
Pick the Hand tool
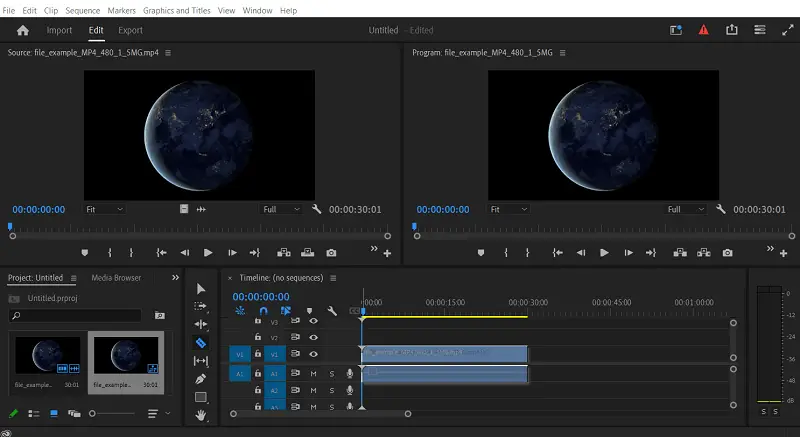click(200, 414)
